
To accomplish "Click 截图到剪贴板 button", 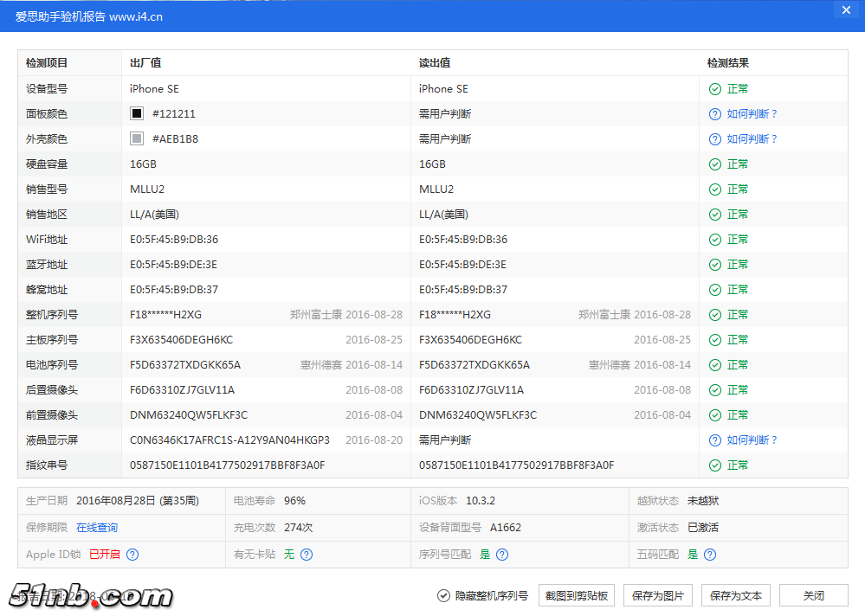I will click(x=577, y=595).
